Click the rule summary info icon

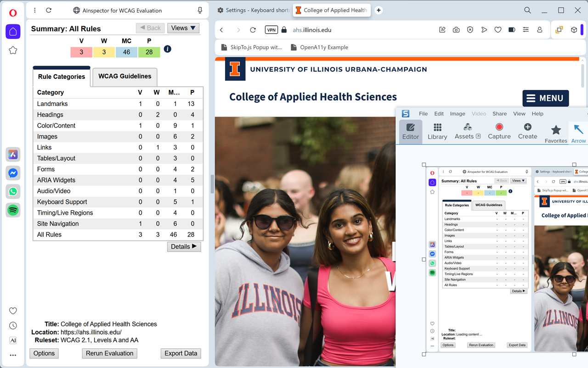tap(167, 49)
